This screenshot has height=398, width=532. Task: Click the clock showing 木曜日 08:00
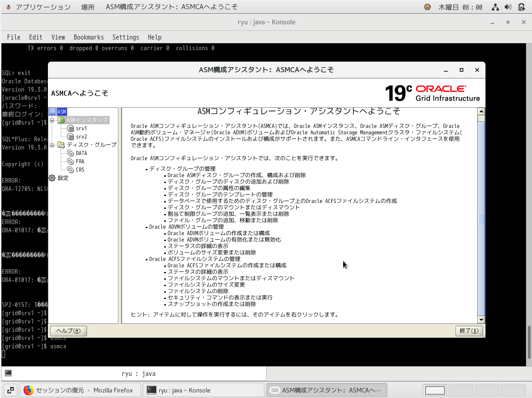460,7
